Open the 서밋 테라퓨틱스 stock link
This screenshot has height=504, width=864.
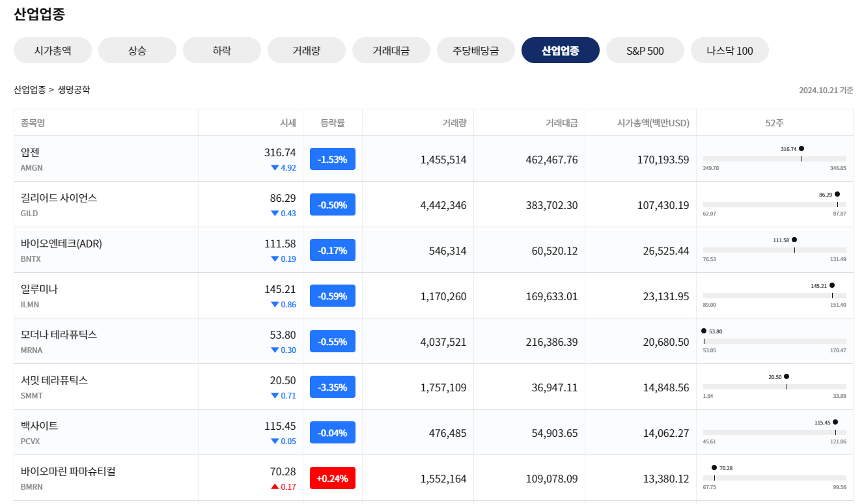pyautogui.click(x=54, y=380)
